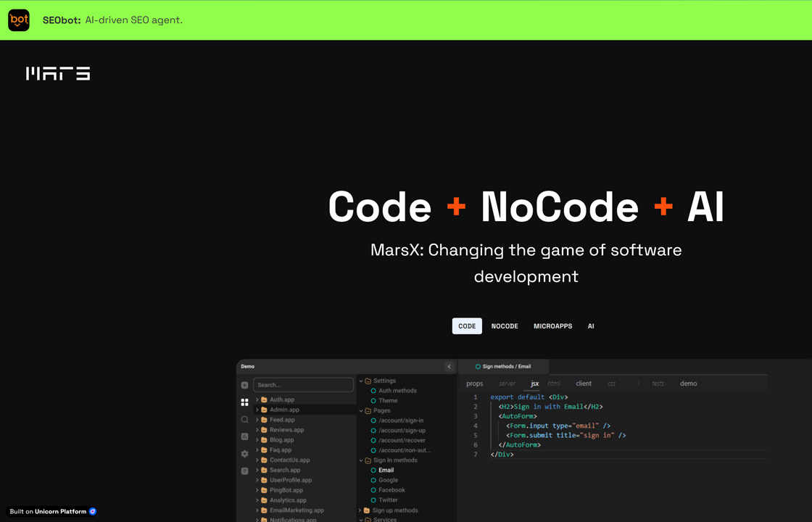The height and width of the screenshot is (522, 812).
Task: Click the circle icon beside Twitter
Action: (373, 500)
